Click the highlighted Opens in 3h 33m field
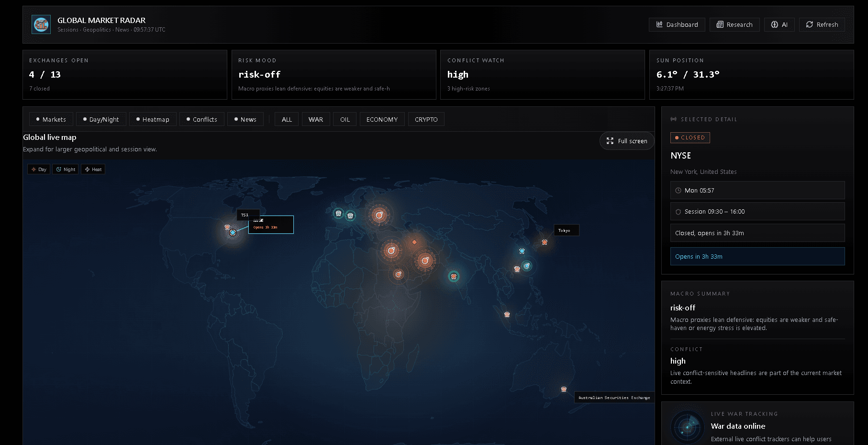 (757, 256)
